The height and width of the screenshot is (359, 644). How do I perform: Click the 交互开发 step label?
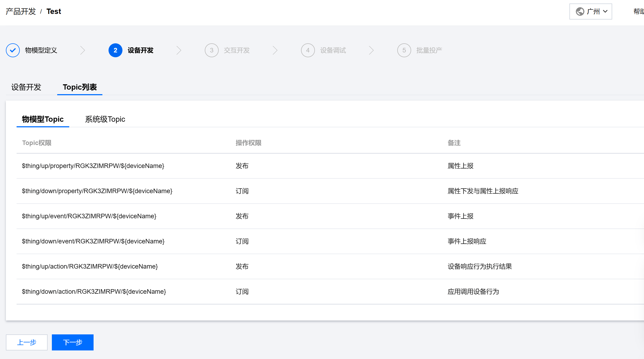[x=237, y=50]
